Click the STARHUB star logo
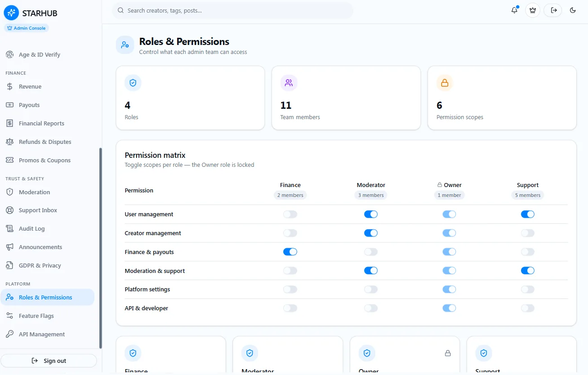The height and width of the screenshot is (375, 588). [x=11, y=13]
